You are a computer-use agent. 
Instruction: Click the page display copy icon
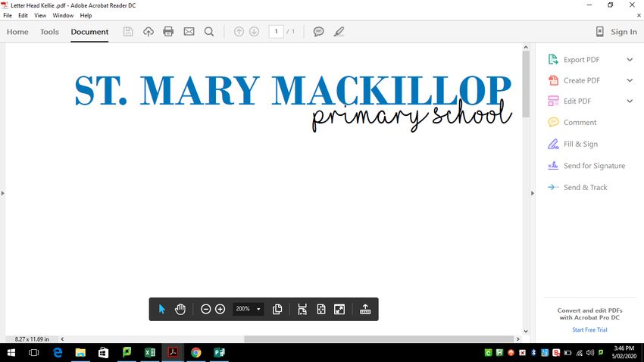pos(277,309)
